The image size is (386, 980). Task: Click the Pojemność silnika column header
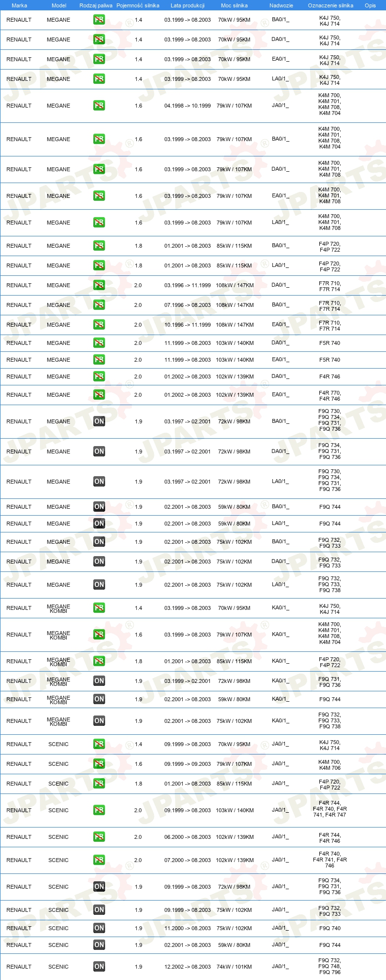(138, 5)
